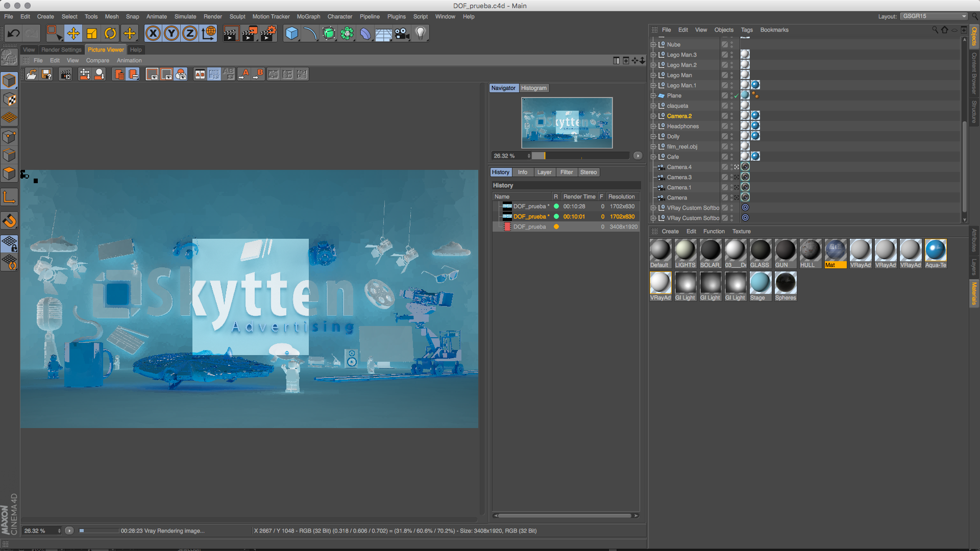This screenshot has width=980, height=551.
Task: Click Save image as floppy icon
Action: (x=46, y=74)
